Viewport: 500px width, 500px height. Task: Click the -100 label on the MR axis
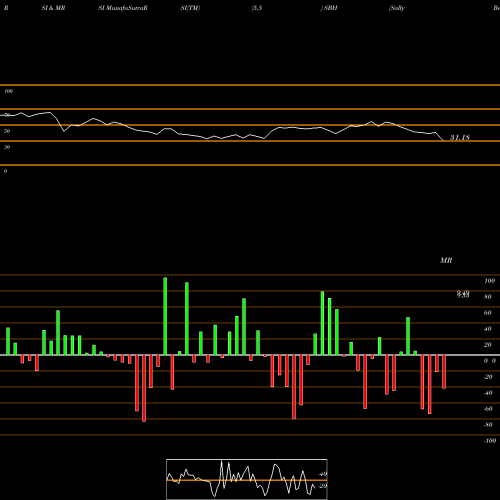(490, 441)
